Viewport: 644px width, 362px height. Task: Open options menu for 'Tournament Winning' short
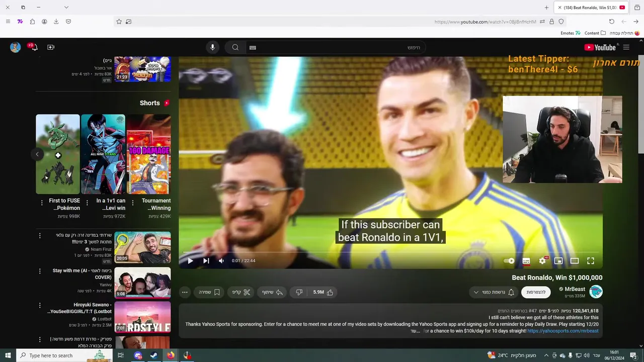point(132,203)
